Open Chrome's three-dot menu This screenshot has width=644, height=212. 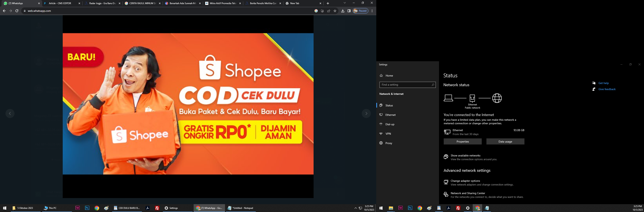point(372,11)
